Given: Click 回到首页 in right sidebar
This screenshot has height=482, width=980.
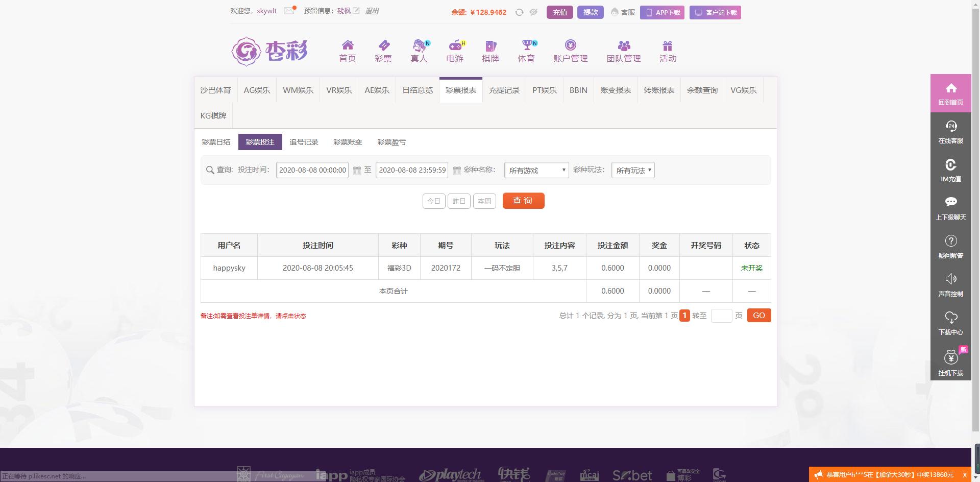Looking at the screenshot, I should coord(951,93).
